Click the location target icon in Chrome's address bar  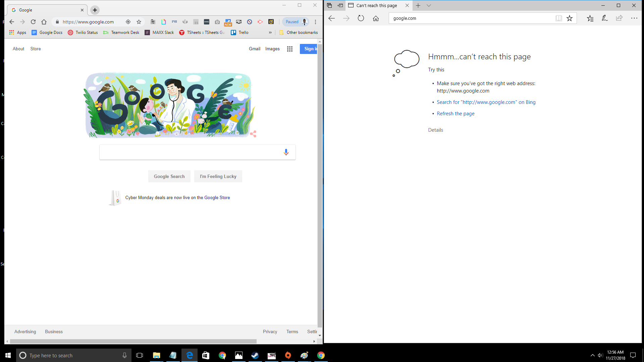point(128,22)
